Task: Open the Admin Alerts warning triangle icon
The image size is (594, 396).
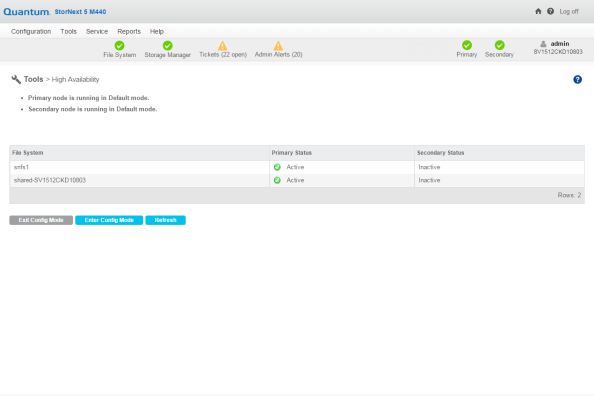Action: tap(278, 45)
